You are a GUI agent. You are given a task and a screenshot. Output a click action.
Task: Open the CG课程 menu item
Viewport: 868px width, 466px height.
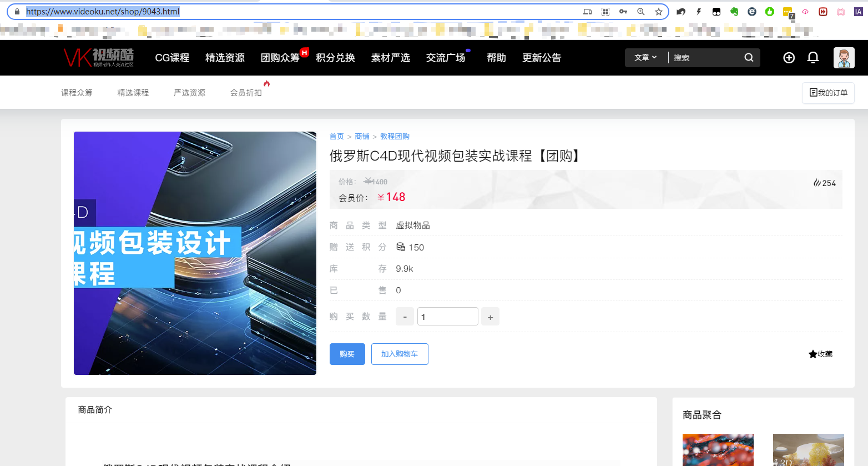coord(172,58)
